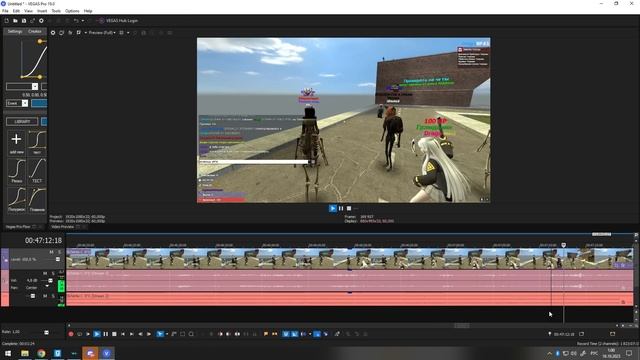The image size is (640, 360).
Task: Click the timeline transport Pause button
Action: point(105,334)
